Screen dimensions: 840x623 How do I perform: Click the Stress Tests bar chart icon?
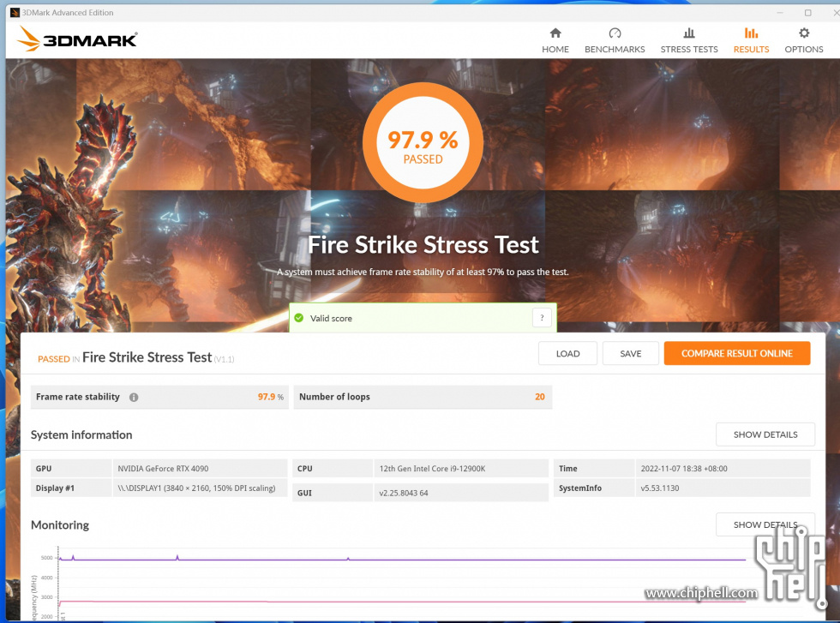click(689, 33)
